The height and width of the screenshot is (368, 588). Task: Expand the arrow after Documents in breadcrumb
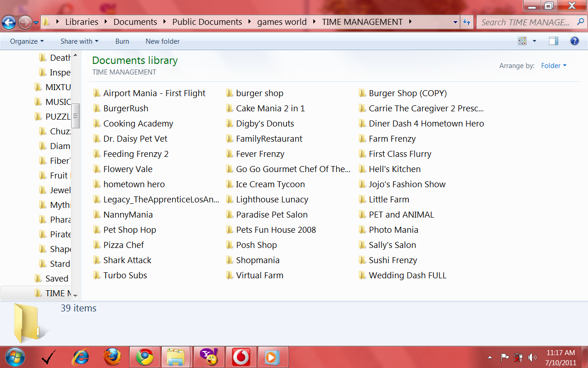coord(165,22)
